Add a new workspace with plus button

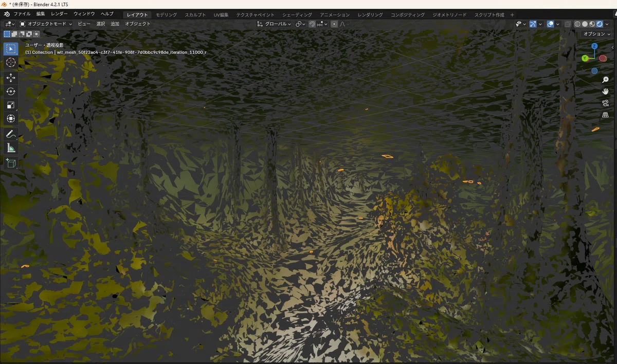[x=512, y=15]
